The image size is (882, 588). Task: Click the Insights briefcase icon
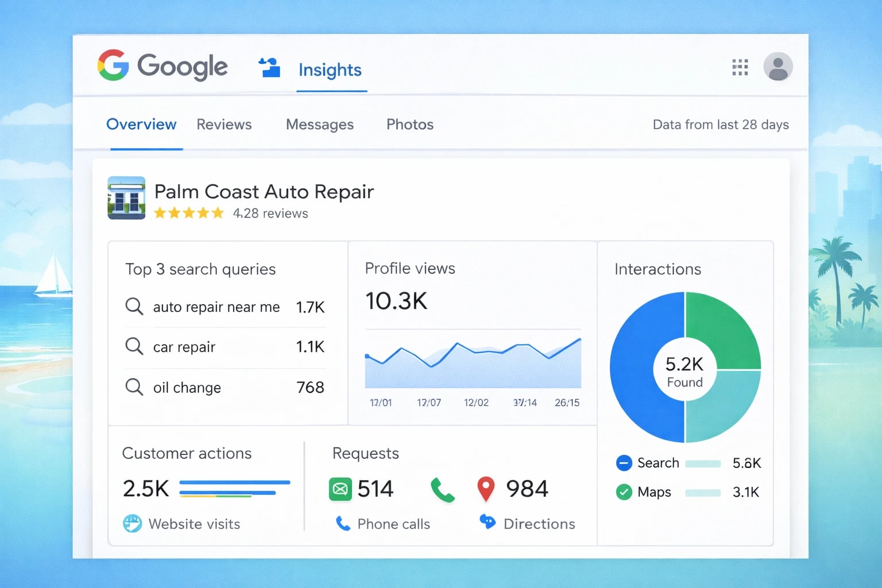(x=270, y=67)
